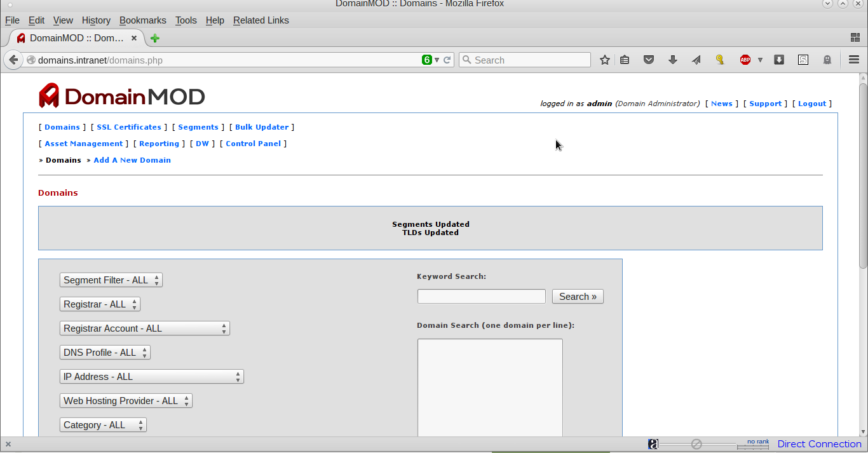The height and width of the screenshot is (453, 868).
Task: Open the DNS Profile - ALL dropdown
Action: [105, 353]
